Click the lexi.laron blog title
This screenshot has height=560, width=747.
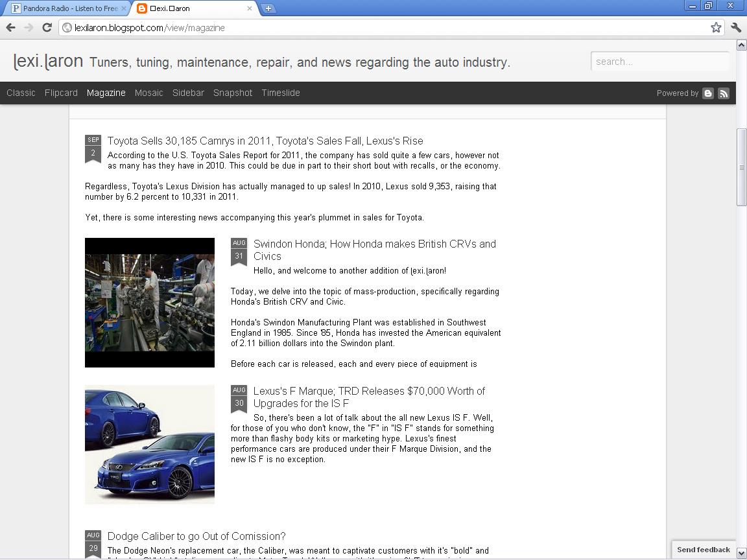[x=48, y=62]
